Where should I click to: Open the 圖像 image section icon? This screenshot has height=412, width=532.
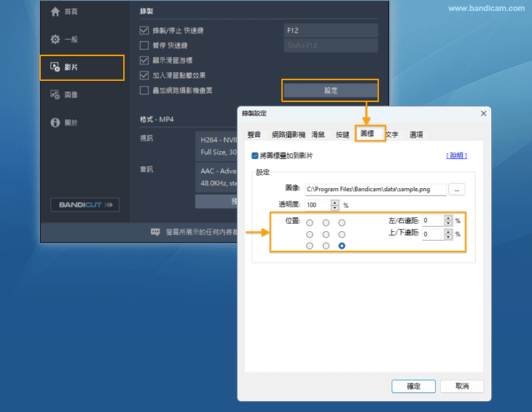coord(55,95)
